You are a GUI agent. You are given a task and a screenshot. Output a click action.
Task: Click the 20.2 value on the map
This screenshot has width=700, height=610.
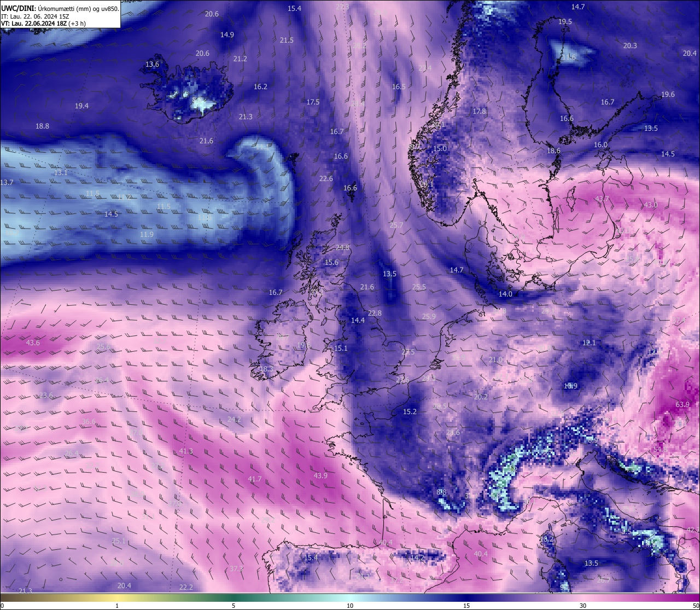pyautogui.click(x=481, y=397)
